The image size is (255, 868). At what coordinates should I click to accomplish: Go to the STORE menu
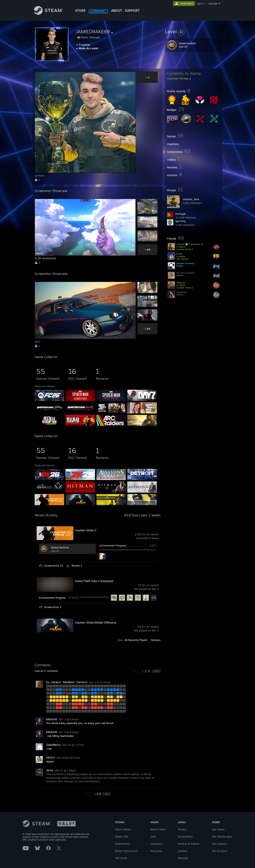tap(80, 11)
